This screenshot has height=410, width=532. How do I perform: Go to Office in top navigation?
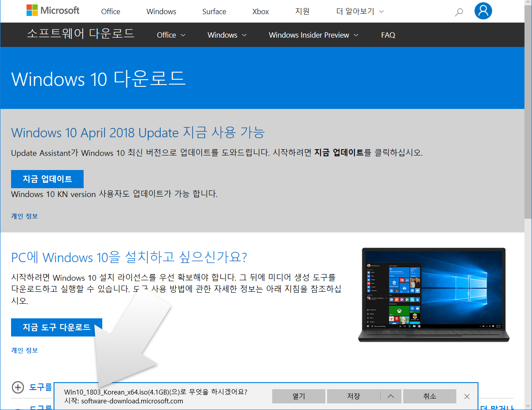[x=111, y=12]
